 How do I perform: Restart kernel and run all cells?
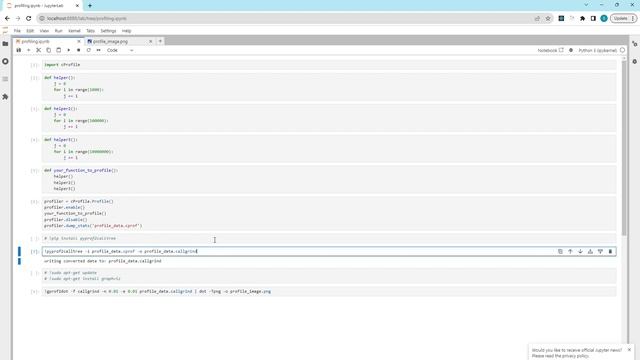tap(99, 50)
